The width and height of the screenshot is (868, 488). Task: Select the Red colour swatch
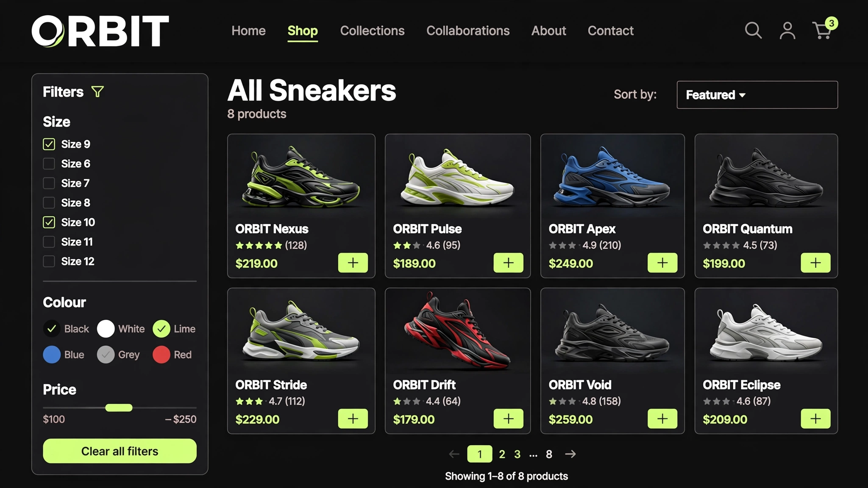coord(161,355)
